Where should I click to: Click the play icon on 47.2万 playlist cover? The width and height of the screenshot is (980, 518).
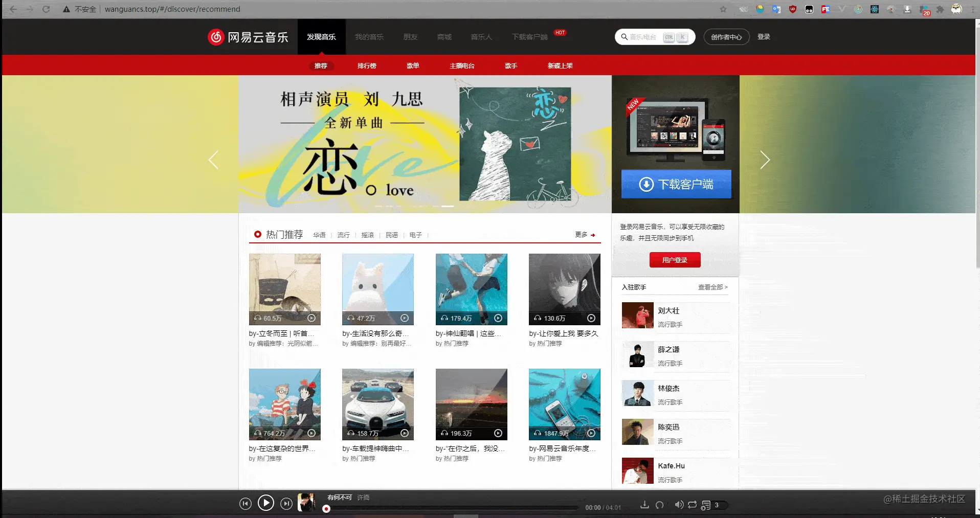coord(405,318)
